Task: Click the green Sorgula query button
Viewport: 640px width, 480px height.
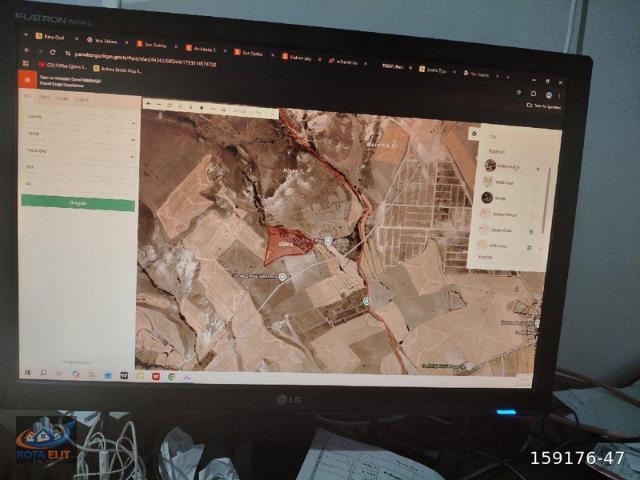Action: click(78, 203)
